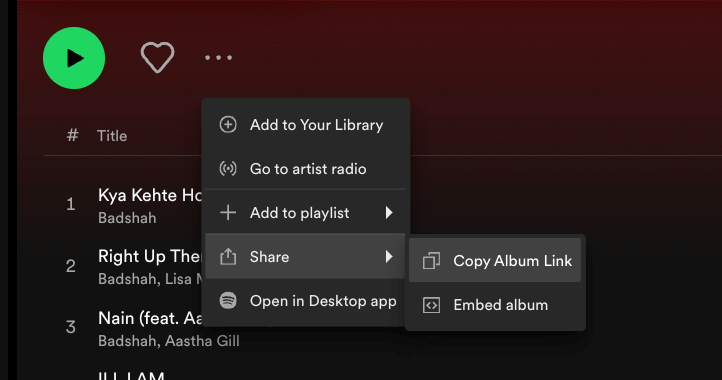Select track number 2
722x380 pixels.
(x=70, y=266)
